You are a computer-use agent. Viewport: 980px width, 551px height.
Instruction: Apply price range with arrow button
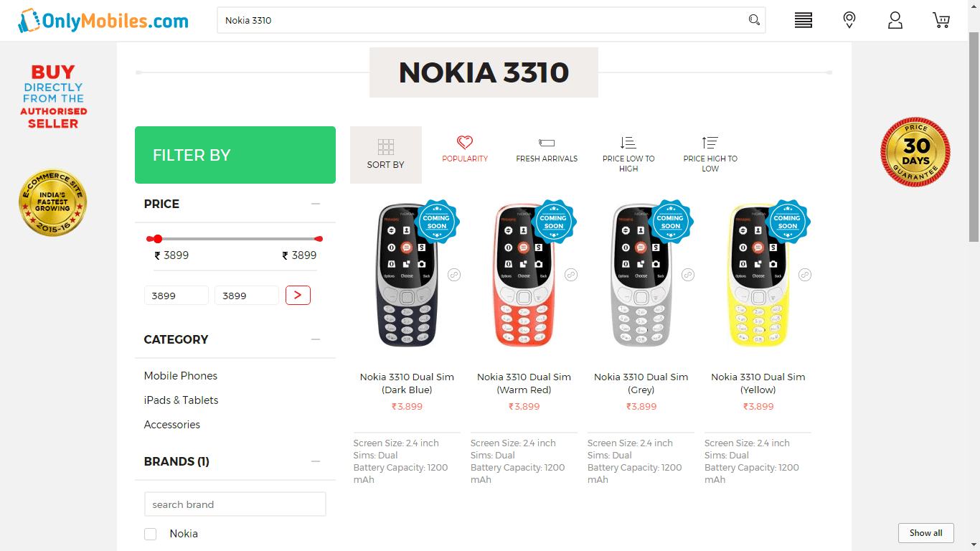click(x=298, y=295)
